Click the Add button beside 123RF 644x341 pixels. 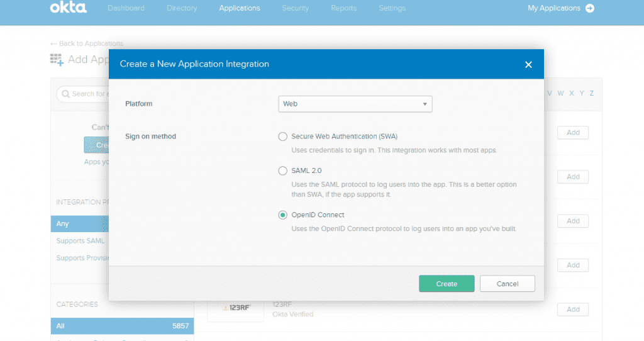pyautogui.click(x=573, y=310)
